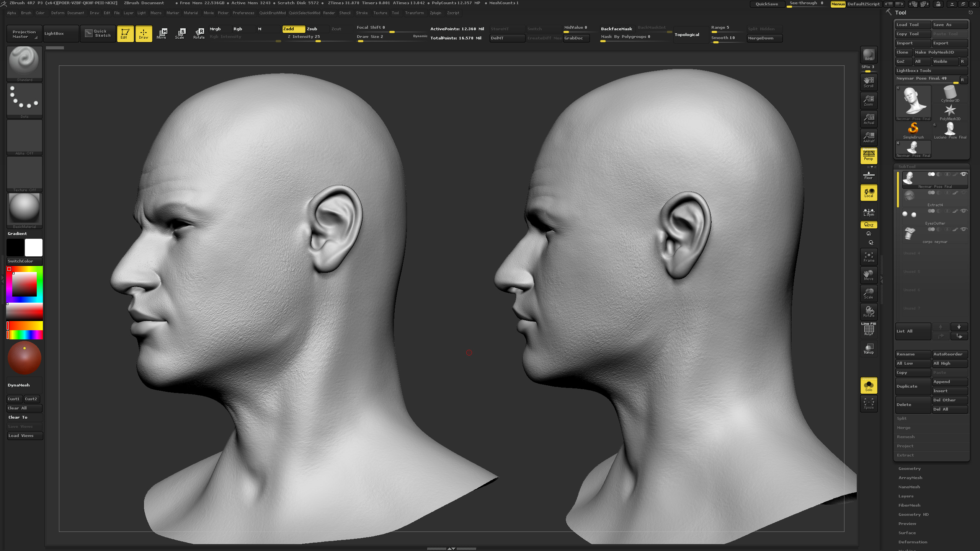This screenshot has height=551, width=980.
Task: Click Make PolyMesh3D button
Action: (941, 52)
